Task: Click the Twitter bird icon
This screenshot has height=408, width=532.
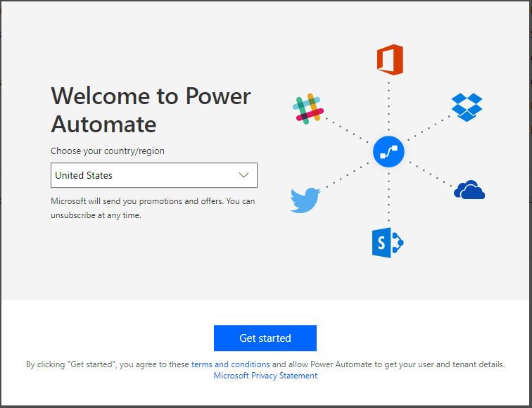Action: tap(305, 200)
